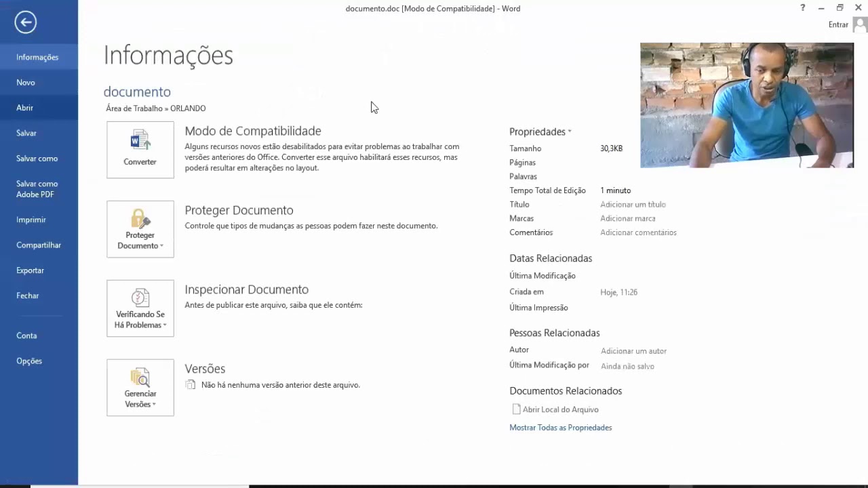Click the 'Hoje, 11:26' creation date

(618, 292)
